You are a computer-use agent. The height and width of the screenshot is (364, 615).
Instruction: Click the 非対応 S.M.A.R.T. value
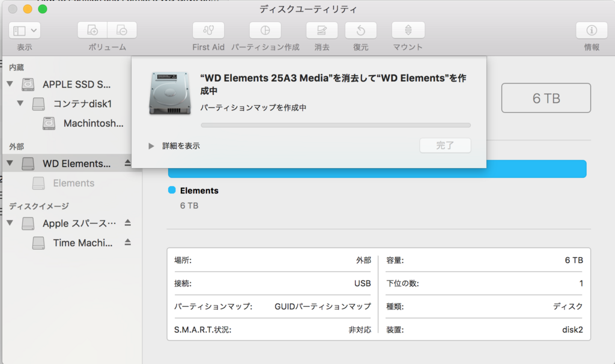pos(360,330)
